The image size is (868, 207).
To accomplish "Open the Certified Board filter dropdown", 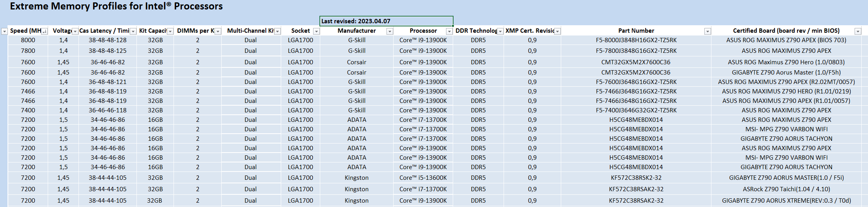I will [858, 31].
